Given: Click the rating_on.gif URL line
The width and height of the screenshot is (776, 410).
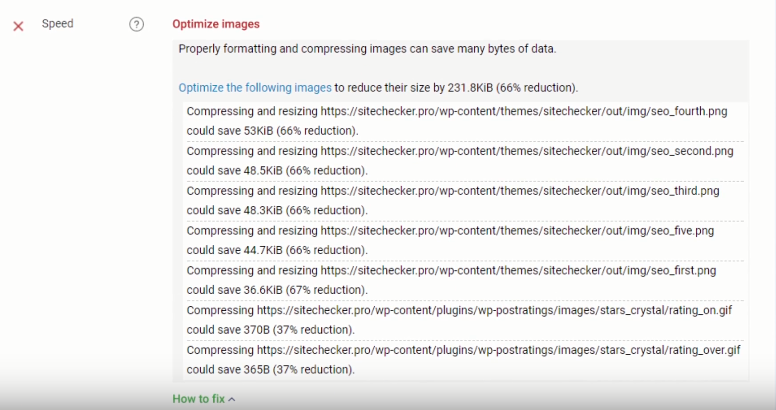Looking at the screenshot, I should (x=459, y=310).
